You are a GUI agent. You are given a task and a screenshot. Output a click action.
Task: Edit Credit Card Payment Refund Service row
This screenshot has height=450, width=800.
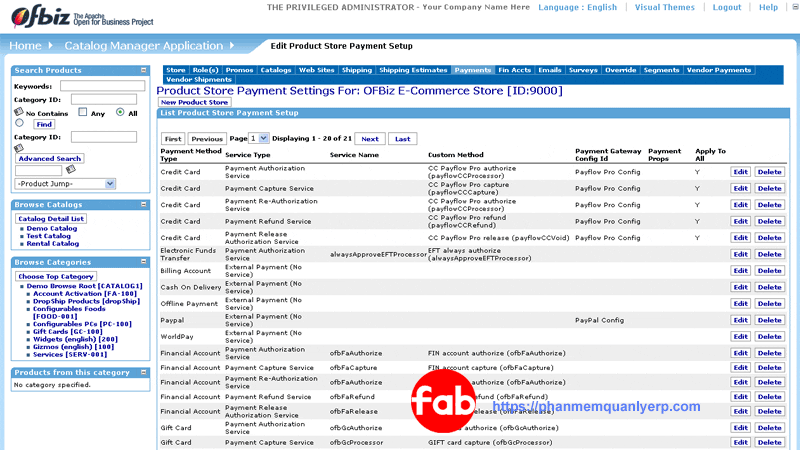click(740, 221)
